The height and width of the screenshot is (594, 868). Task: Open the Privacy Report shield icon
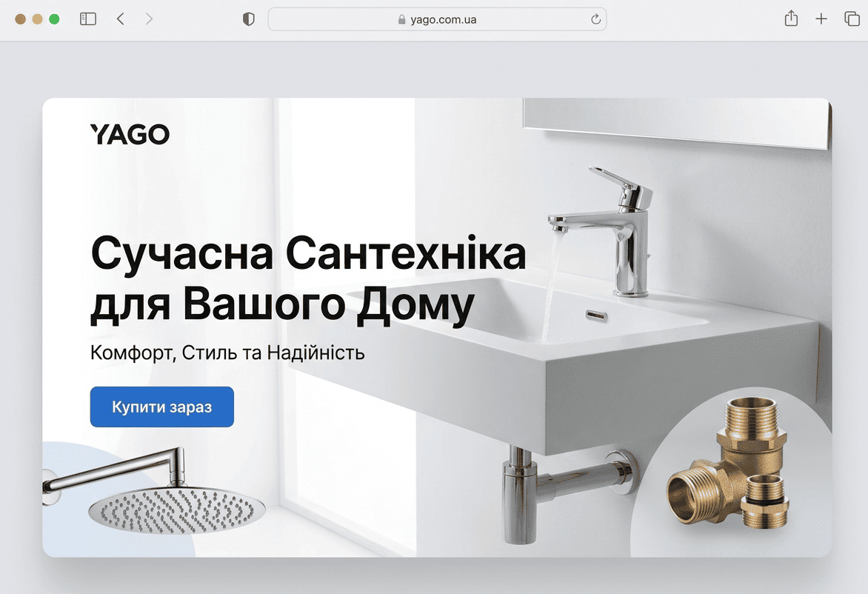pos(248,19)
